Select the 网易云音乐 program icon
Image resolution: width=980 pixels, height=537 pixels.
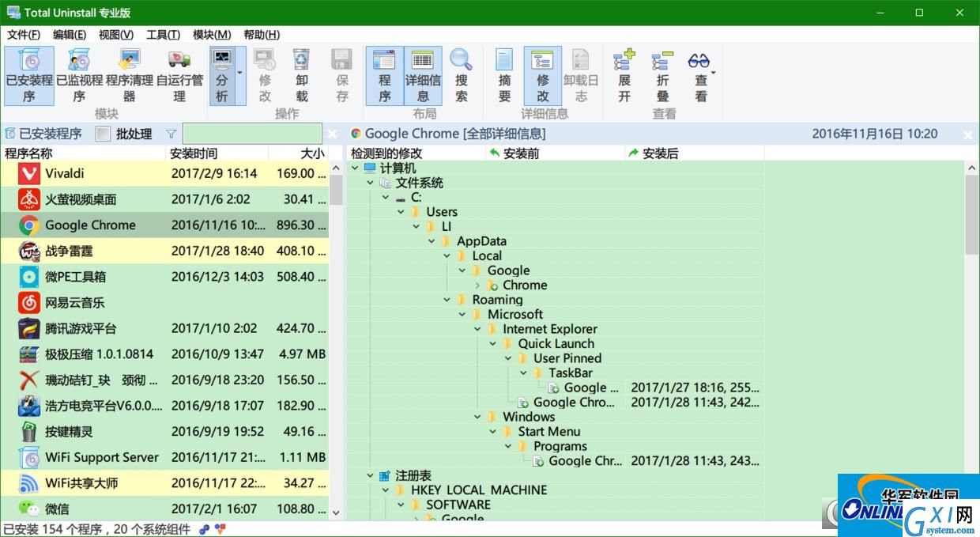point(29,303)
